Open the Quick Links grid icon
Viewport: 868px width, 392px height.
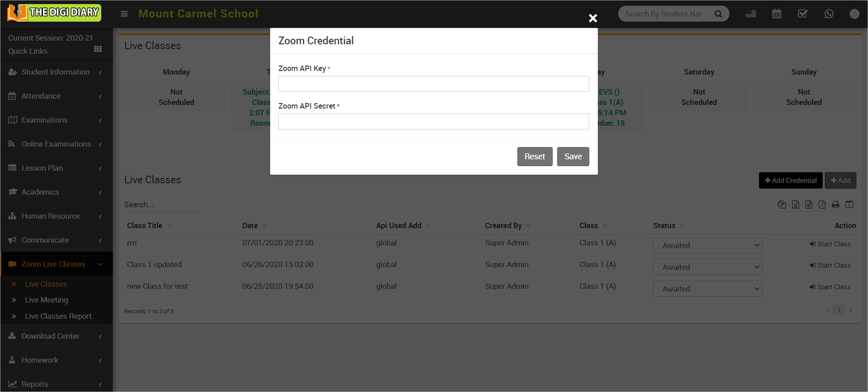click(98, 49)
